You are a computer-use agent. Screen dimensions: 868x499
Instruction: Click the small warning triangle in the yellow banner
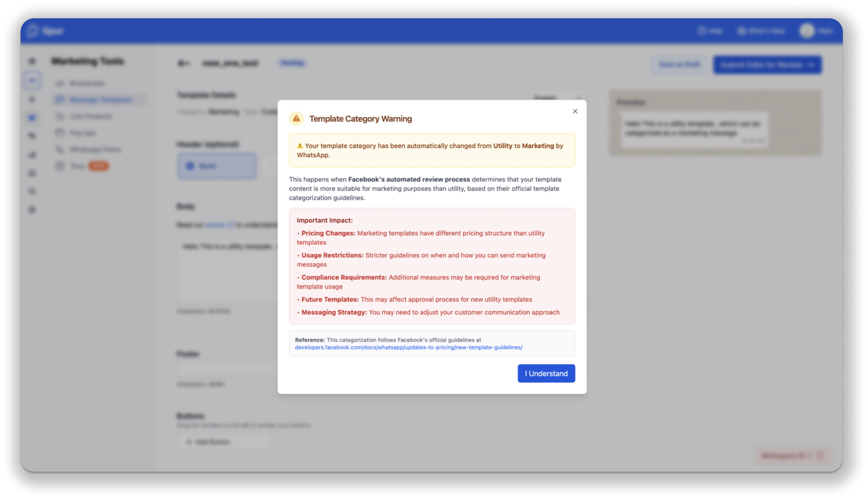[300, 146]
